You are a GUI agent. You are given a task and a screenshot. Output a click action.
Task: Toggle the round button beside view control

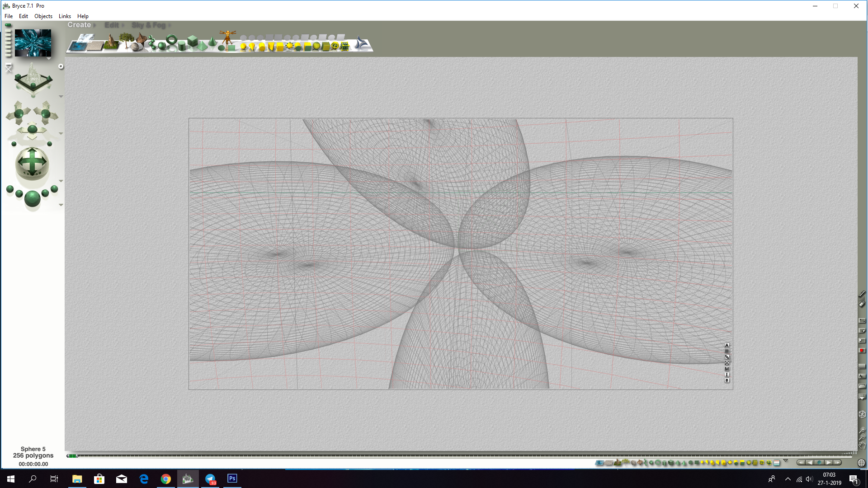(61, 66)
